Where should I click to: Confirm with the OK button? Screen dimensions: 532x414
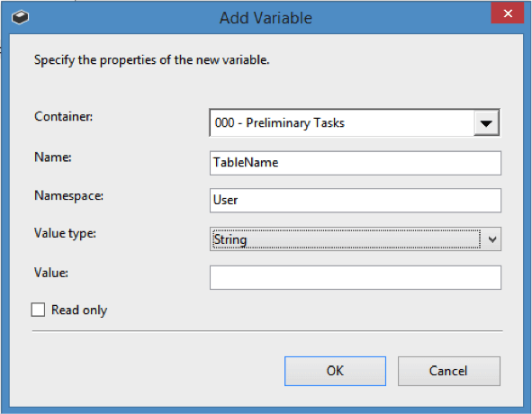point(335,371)
